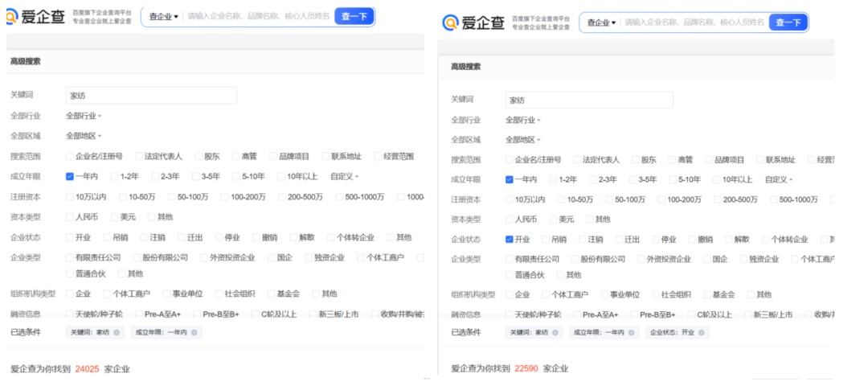Click 关键词 field containing 家纺 in left screenshot
Image resolution: width=868 pixels, height=386 pixels.
[x=151, y=95]
